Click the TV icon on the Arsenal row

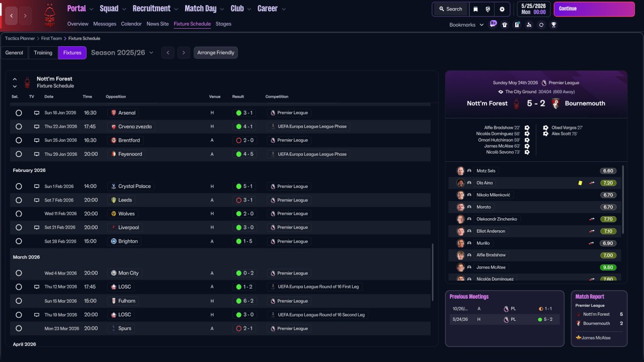[x=36, y=113]
